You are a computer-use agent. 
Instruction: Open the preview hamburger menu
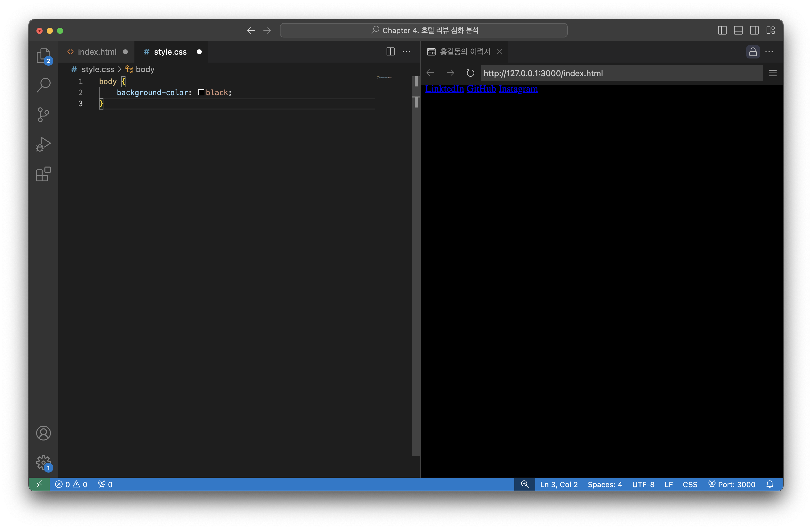pos(773,73)
